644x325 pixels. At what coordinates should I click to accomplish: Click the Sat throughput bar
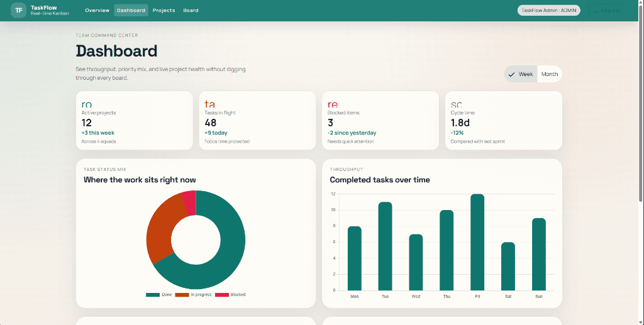(508, 267)
